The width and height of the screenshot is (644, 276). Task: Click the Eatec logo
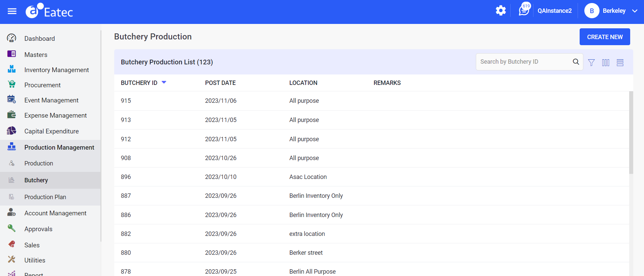tap(49, 11)
